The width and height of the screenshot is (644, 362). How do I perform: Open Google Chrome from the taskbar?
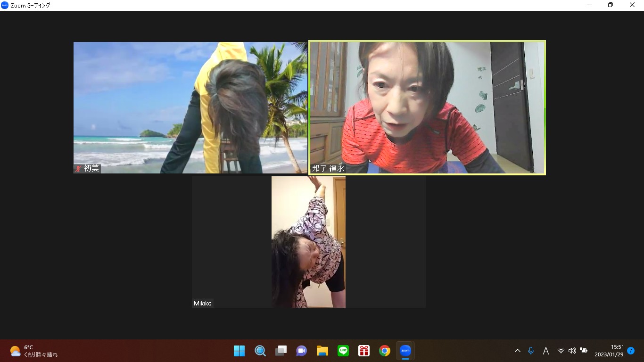385,351
